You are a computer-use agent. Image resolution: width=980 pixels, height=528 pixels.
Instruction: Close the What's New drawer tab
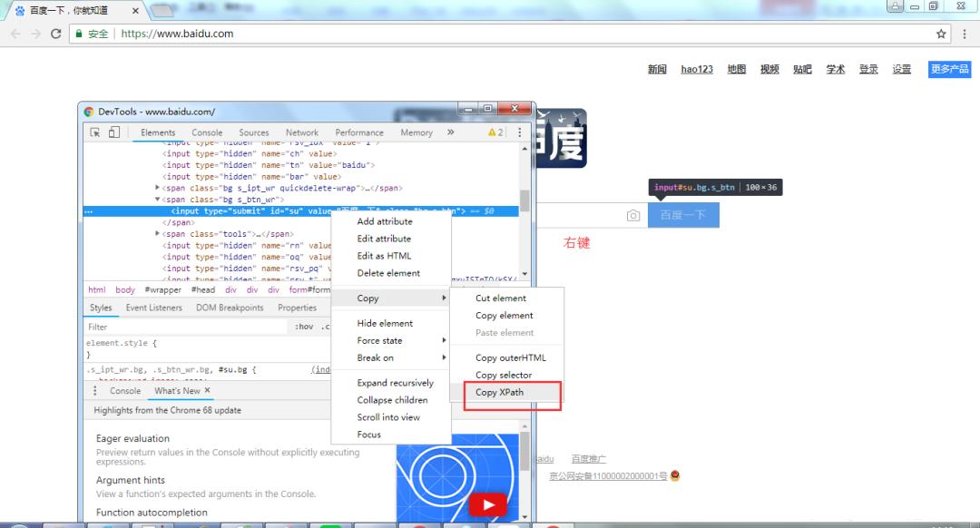coord(207,391)
